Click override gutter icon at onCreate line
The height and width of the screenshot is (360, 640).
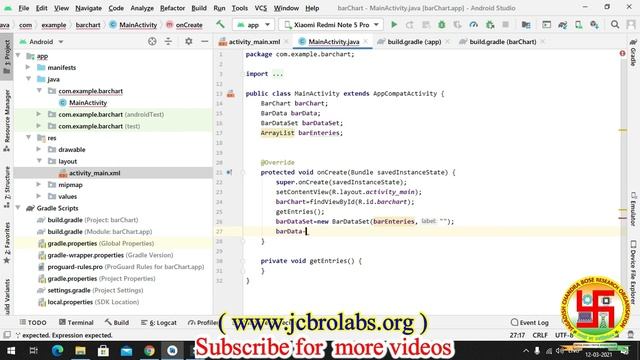229,172
